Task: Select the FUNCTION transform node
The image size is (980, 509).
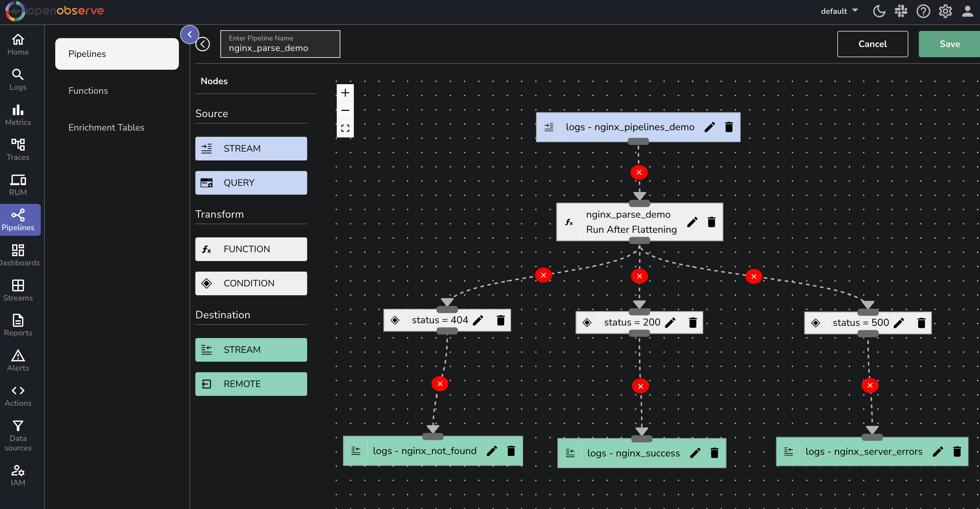Action: [251, 249]
